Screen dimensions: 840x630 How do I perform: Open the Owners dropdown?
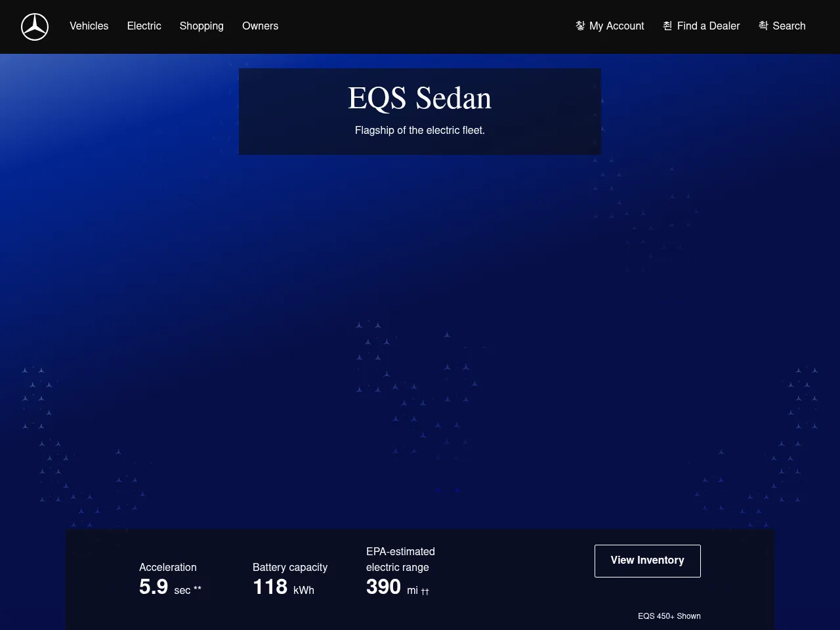point(260,26)
